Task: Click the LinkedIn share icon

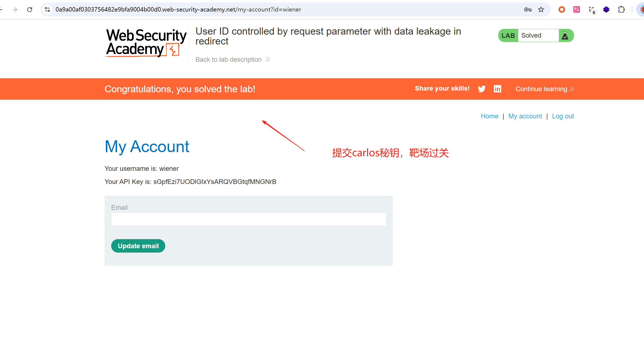Action: 497,89
